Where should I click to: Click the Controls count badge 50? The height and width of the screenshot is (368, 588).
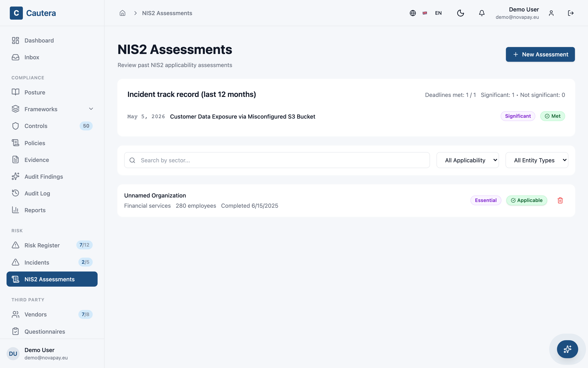click(x=86, y=126)
